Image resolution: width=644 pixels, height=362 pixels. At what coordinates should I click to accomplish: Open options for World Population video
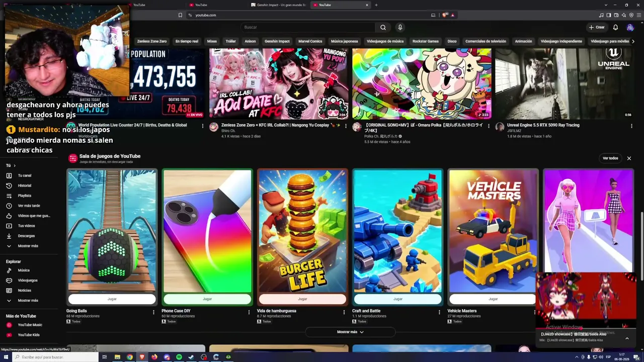coord(203,126)
